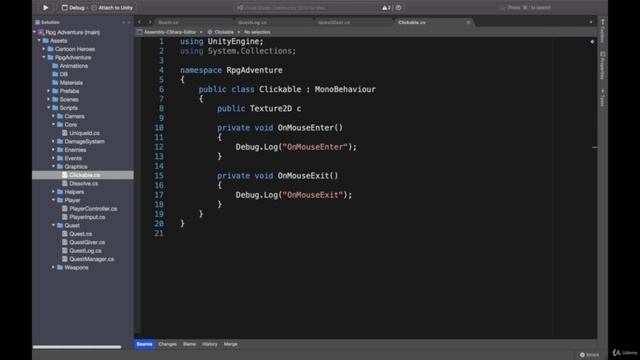Open PlayerController.cs in the tree
The width and height of the screenshot is (640, 360).
(89, 209)
